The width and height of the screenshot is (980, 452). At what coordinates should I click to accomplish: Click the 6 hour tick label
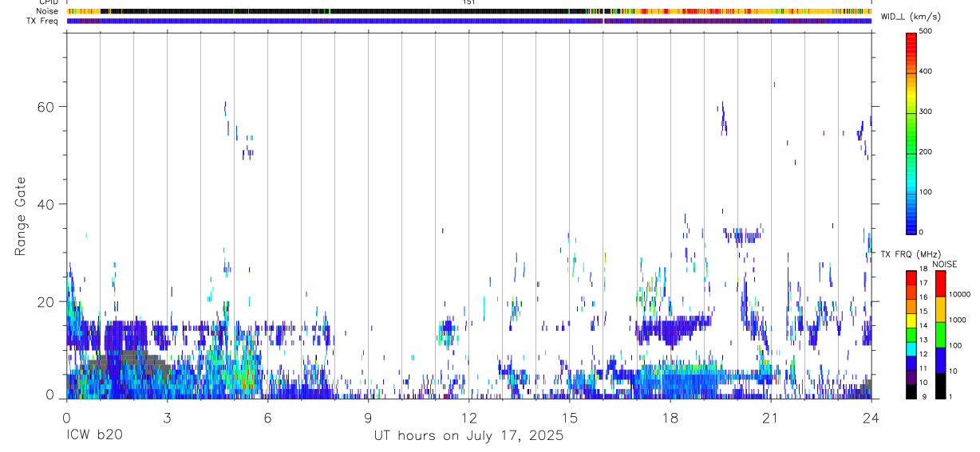coord(267,417)
